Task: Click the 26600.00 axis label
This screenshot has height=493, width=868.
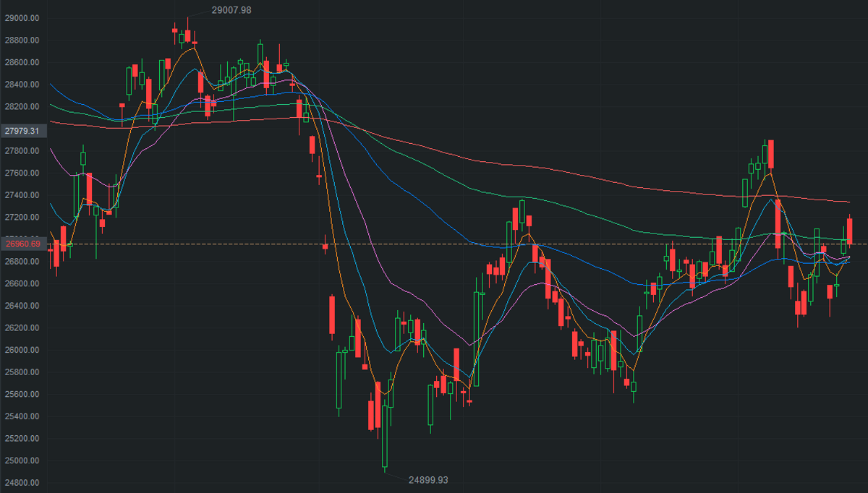Action: click(22, 284)
